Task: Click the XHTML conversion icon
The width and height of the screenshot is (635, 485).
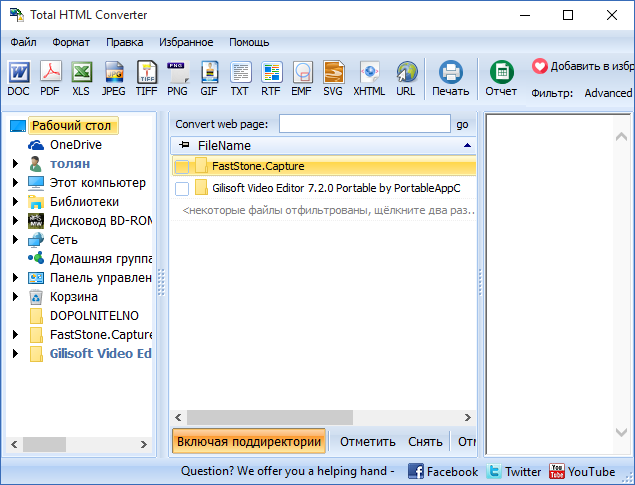Action: [369, 78]
